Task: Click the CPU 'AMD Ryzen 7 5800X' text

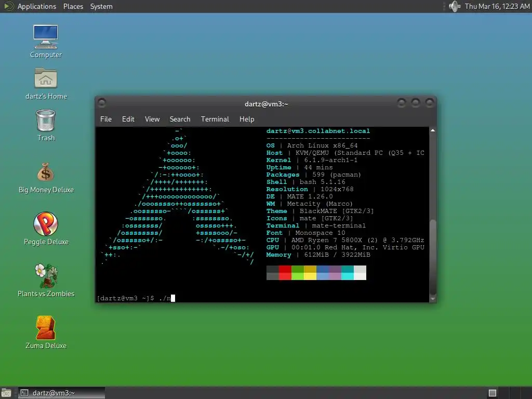Action: [326, 240]
